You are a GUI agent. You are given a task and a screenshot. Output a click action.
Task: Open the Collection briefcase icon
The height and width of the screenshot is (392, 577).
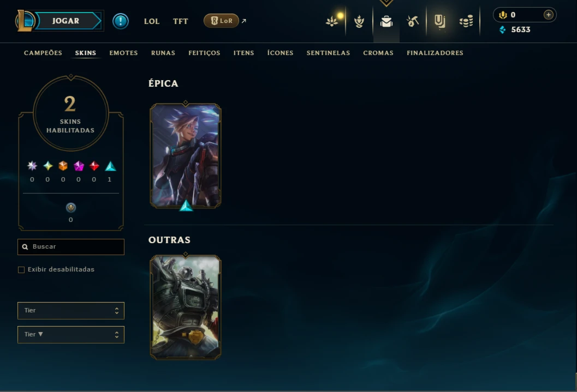(386, 22)
